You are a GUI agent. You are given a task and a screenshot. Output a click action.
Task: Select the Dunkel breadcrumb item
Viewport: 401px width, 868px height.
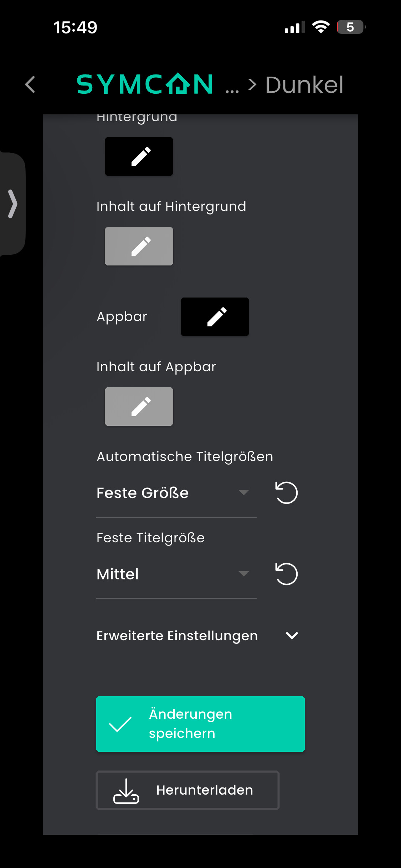pos(304,85)
